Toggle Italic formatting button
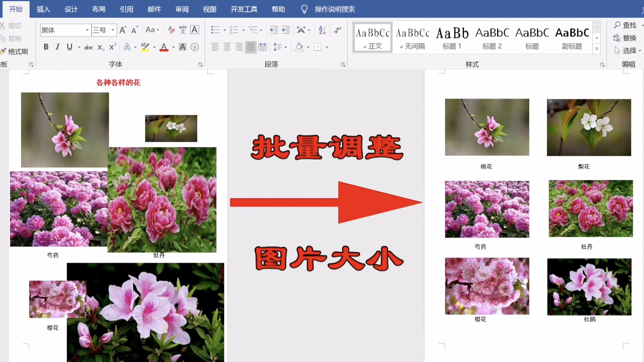The width and height of the screenshot is (644, 362). point(57,47)
